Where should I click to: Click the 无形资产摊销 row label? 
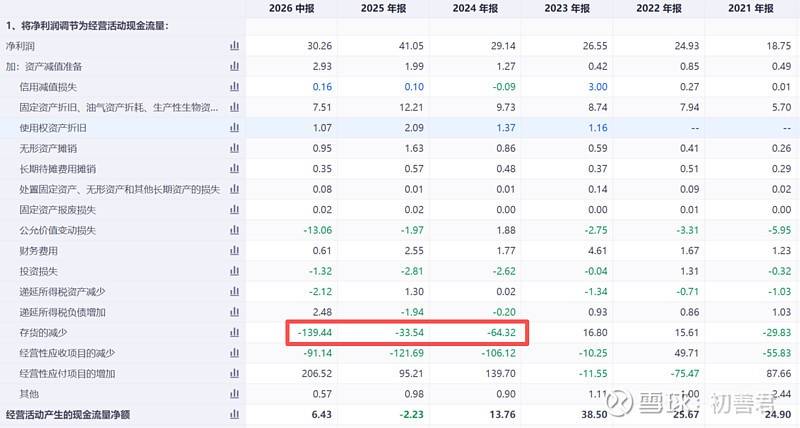(x=48, y=148)
